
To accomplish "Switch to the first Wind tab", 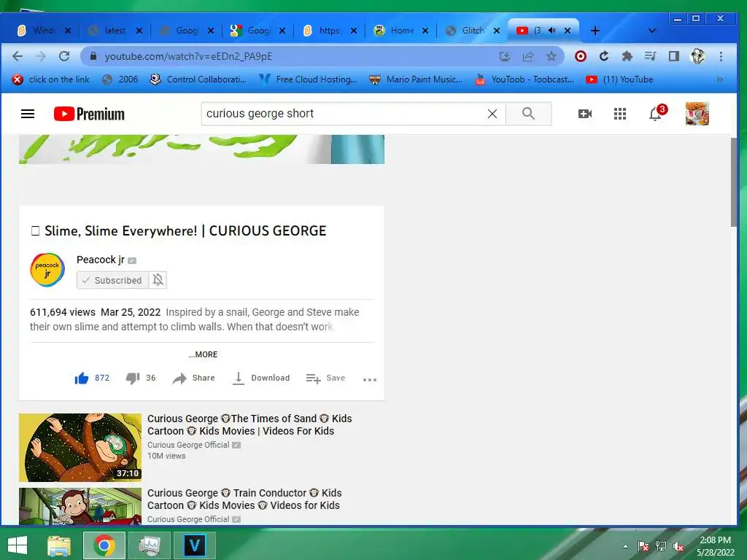I will [43, 31].
